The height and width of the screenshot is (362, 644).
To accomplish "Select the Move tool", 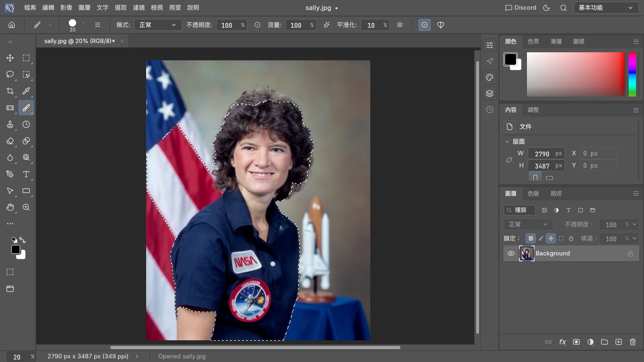I will coord(10,58).
